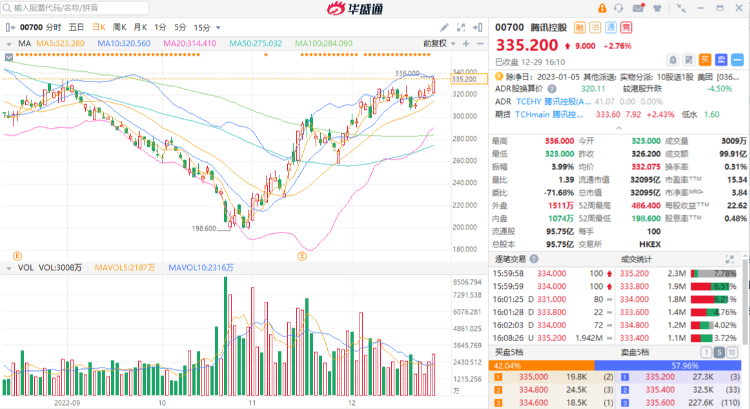Select the 1分 one-minute tab
Image resolution: width=750 pixels, height=409 pixels.
pyautogui.click(x=160, y=27)
